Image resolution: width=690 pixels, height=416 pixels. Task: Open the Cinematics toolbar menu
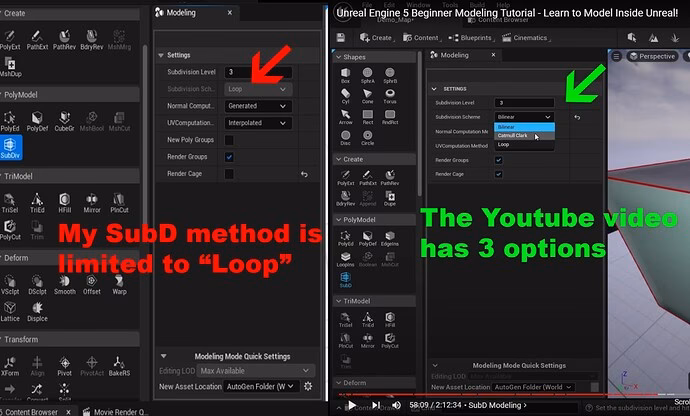click(525, 38)
